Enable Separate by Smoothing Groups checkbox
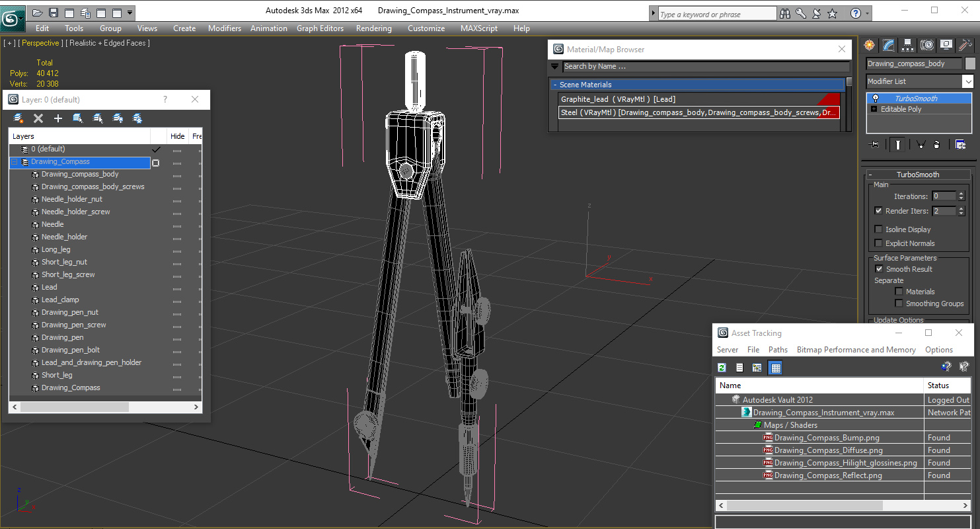 pos(899,304)
